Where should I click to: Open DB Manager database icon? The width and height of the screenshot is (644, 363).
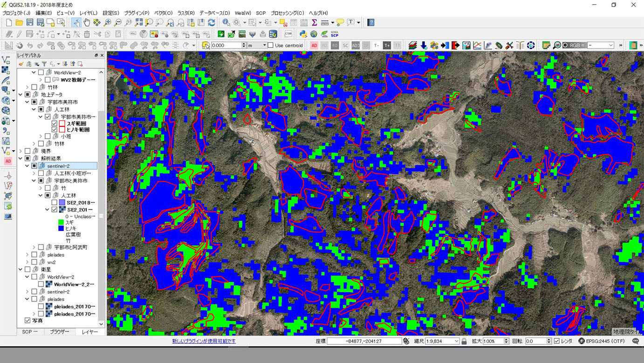(274, 34)
